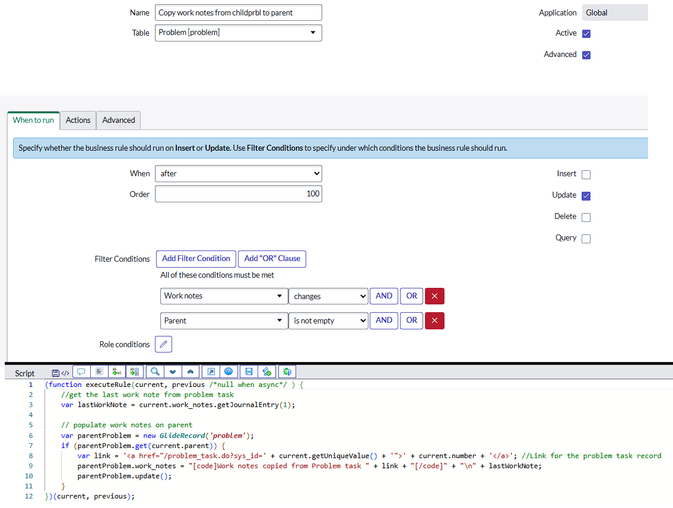
Task: Open the is not empty operator dropdown
Action: 328,321
